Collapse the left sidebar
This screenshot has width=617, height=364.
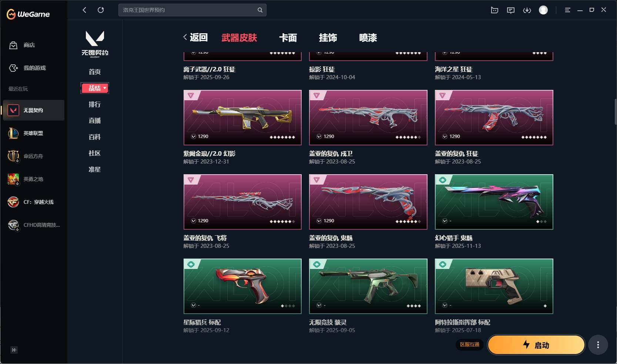point(14,350)
